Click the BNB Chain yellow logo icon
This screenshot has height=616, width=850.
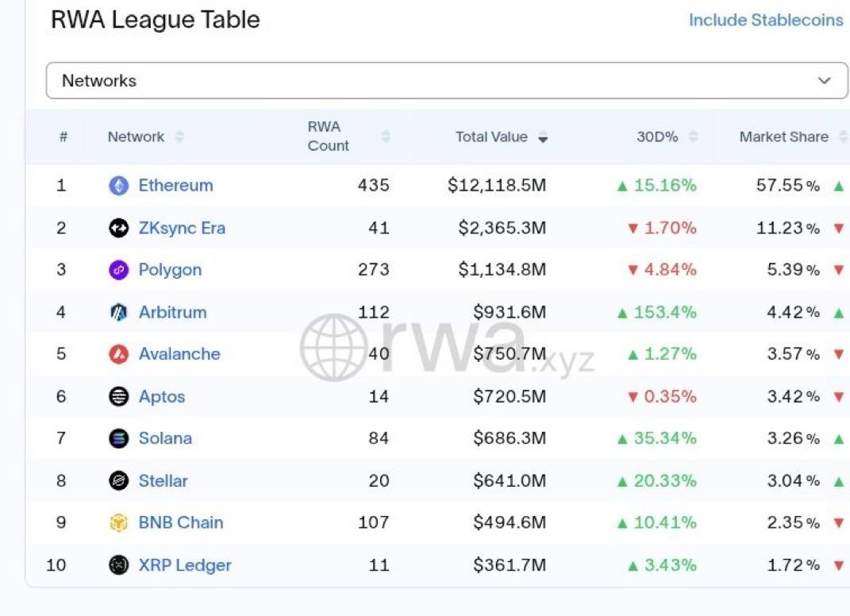(x=118, y=523)
